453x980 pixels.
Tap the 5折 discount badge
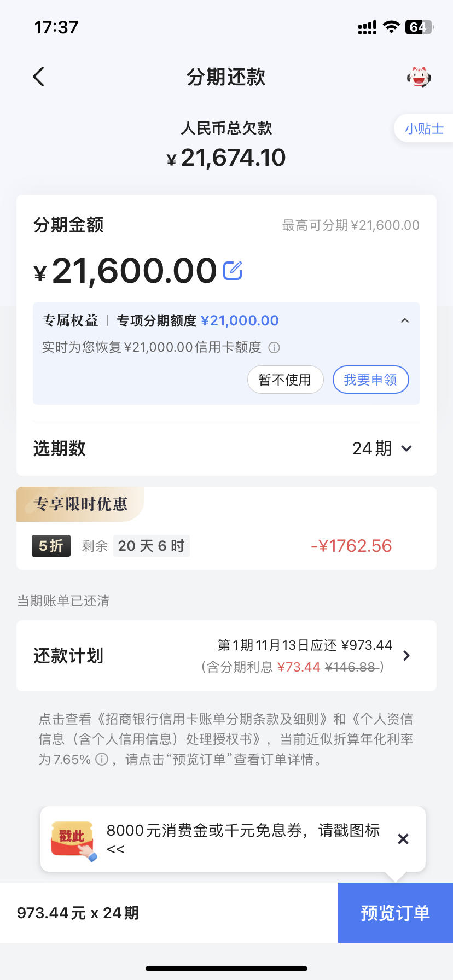51,546
